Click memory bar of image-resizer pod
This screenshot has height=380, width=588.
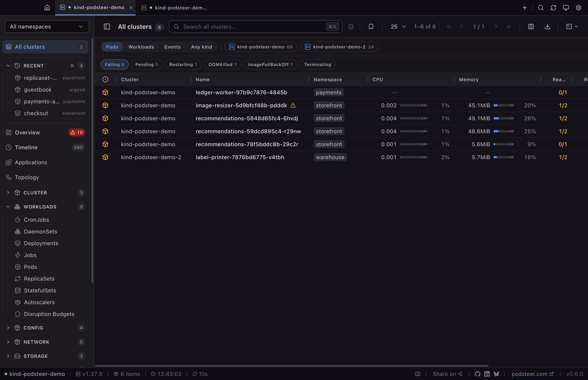tap(503, 105)
